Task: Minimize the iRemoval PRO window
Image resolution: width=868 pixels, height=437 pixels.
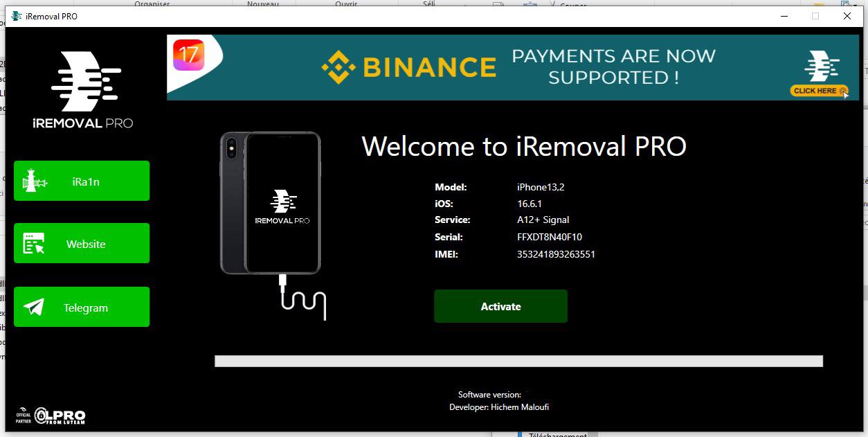Action: coord(784,16)
